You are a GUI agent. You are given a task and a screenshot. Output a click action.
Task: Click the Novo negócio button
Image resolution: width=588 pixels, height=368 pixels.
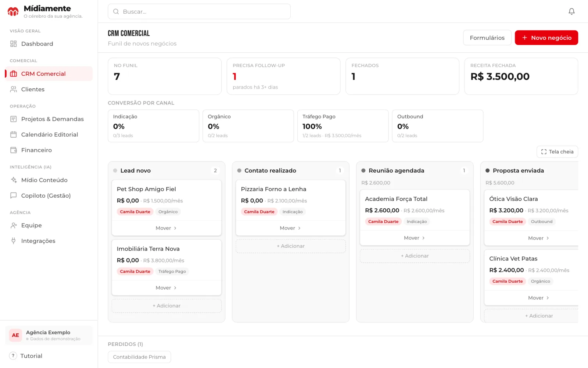[x=546, y=38]
